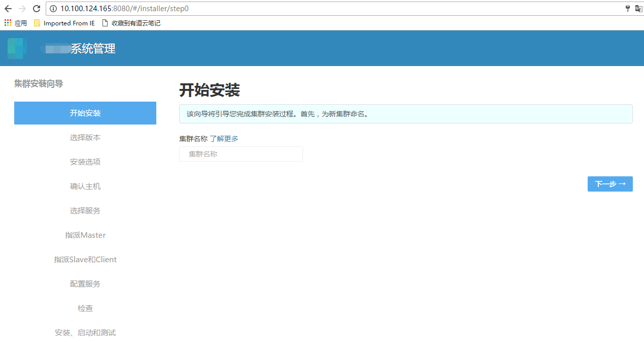Image resolution: width=644 pixels, height=342 pixels.
Task: Open the 配置服务 step
Action: (x=85, y=284)
